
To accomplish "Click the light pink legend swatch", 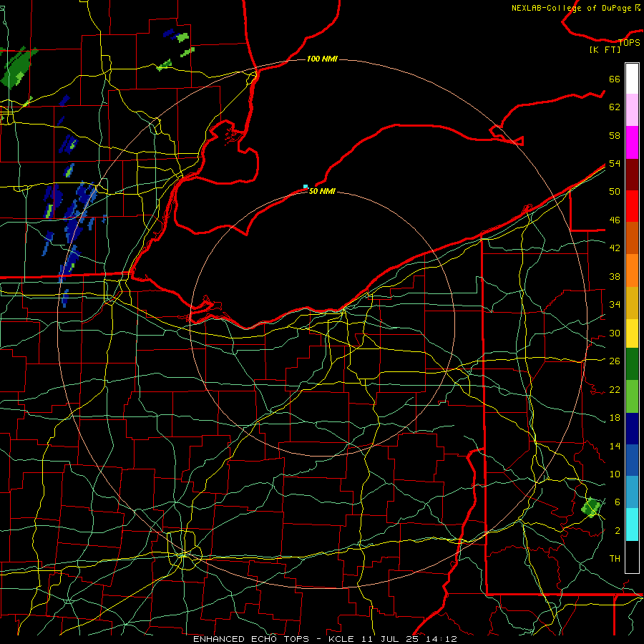I will pyautogui.click(x=632, y=109).
